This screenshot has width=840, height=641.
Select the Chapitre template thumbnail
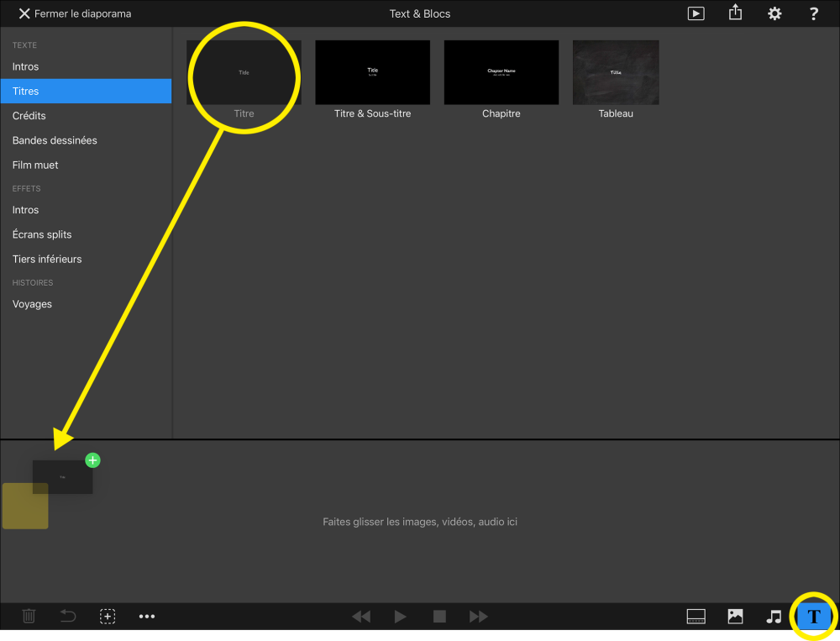point(501,72)
